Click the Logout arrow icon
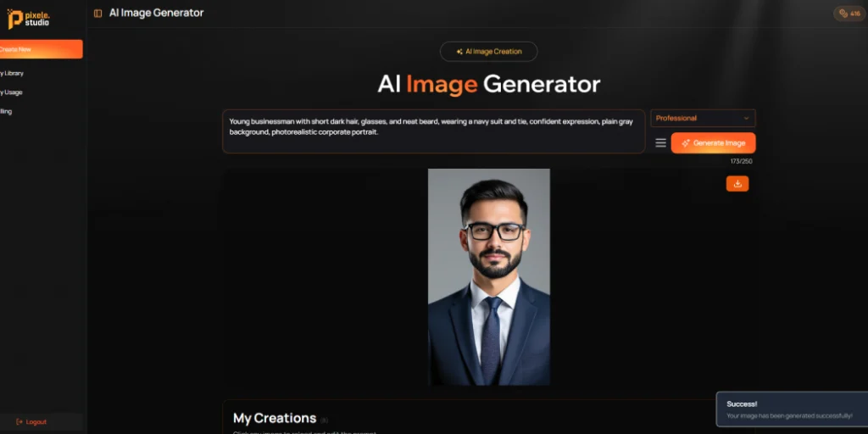 [19, 422]
